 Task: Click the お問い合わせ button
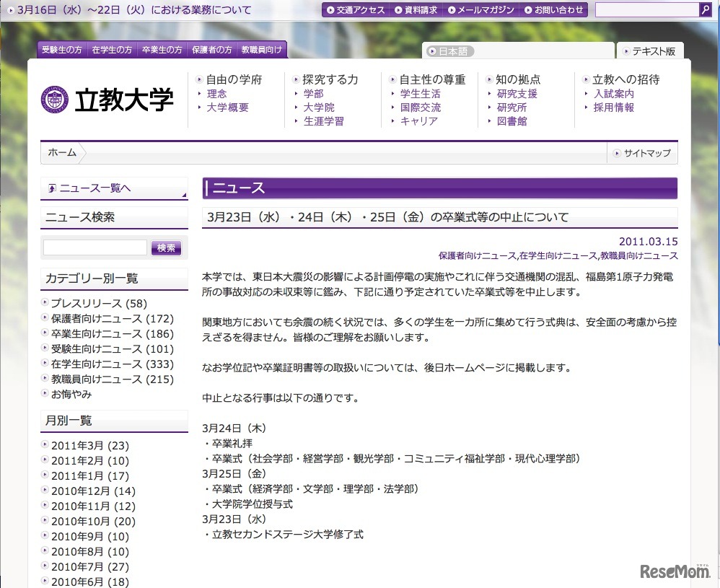(553, 10)
